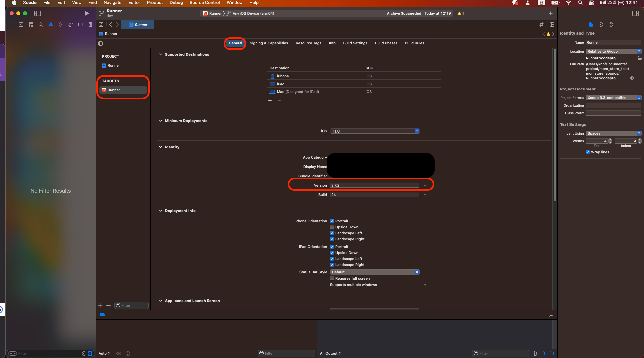Add a new editor tab with plus

click(x=551, y=13)
